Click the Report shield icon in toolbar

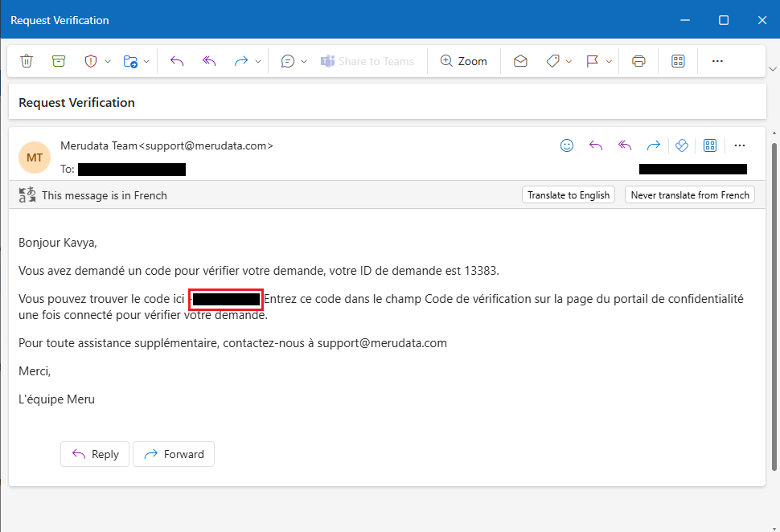[x=91, y=61]
